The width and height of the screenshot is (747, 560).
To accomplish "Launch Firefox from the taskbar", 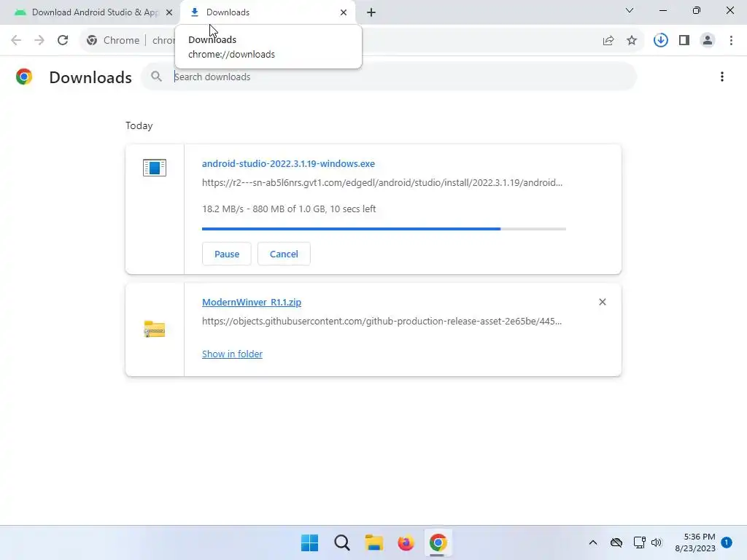I will (x=406, y=542).
